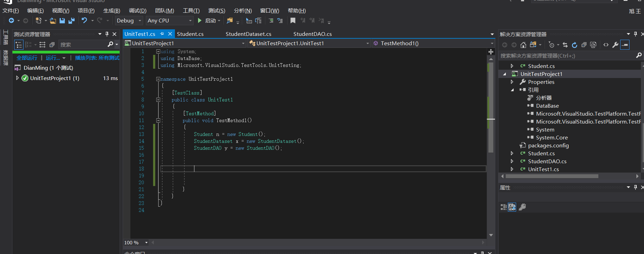Click the Find in Files icon
Viewport: 644px width, 254px height.
click(230, 21)
